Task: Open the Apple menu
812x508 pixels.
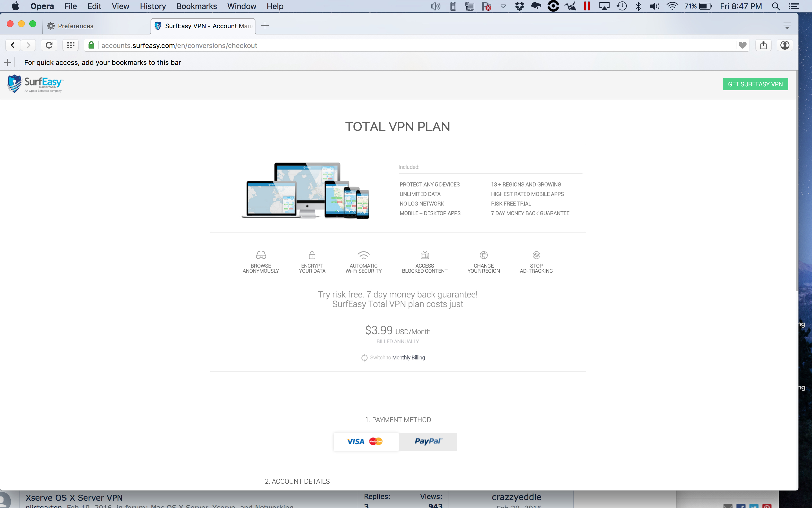Action: click(x=16, y=6)
